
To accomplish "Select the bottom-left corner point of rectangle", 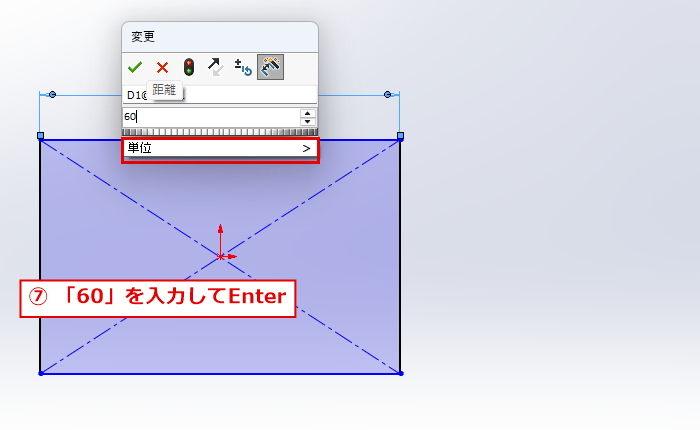I will (41, 373).
